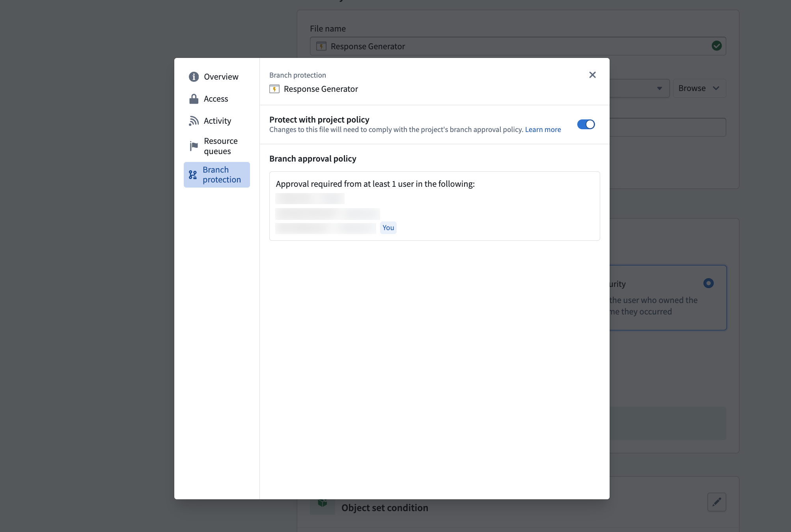Viewport: 791px width, 532px height.
Task: Click the Response Generator title in dialog
Action: 321,89
